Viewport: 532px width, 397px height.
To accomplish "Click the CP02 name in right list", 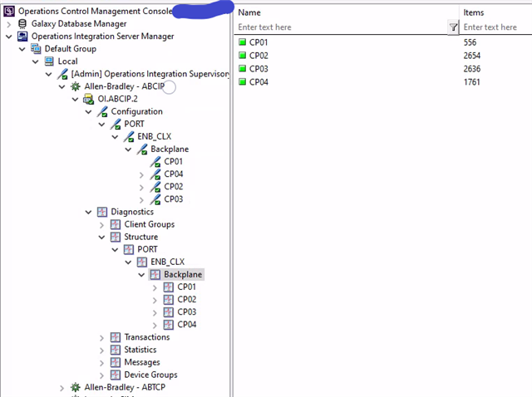I will pyautogui.click(x=259, y=56).
